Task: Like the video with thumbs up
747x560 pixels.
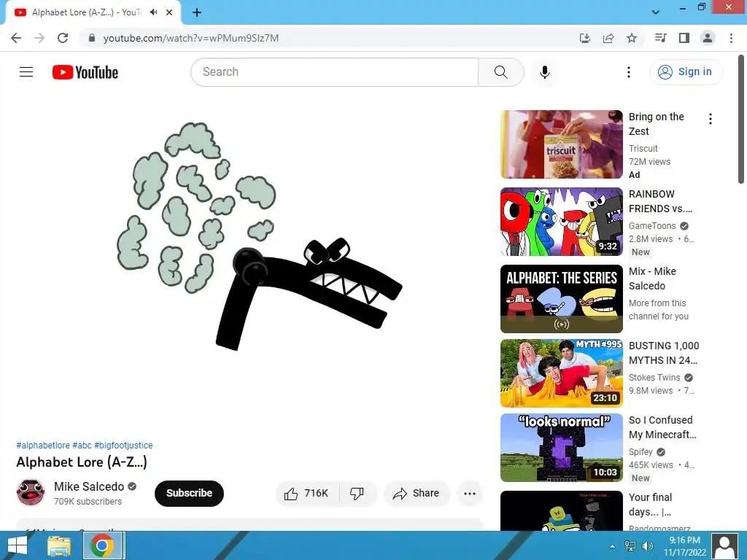Action: [x=307, y=494]
